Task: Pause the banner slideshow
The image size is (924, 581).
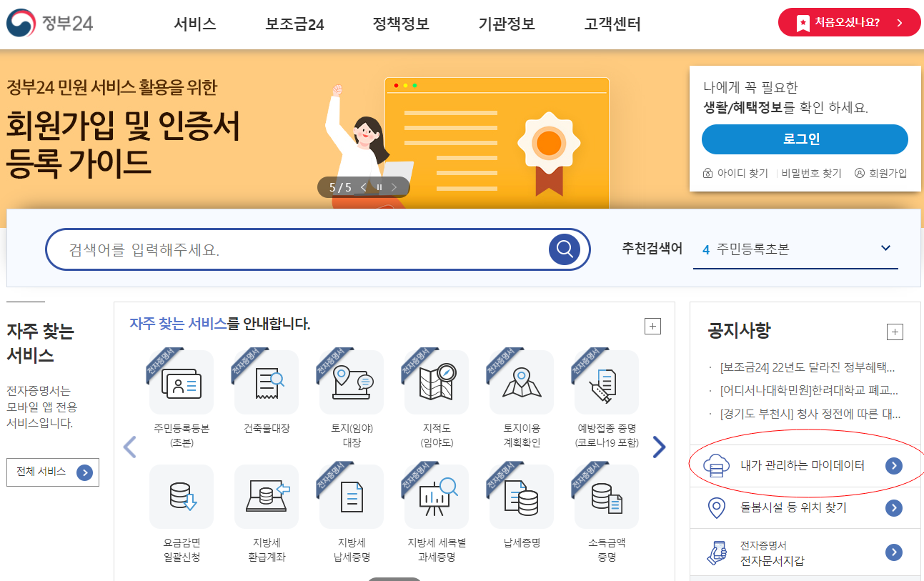Action: pyautogui.click(x=379, y=187)
